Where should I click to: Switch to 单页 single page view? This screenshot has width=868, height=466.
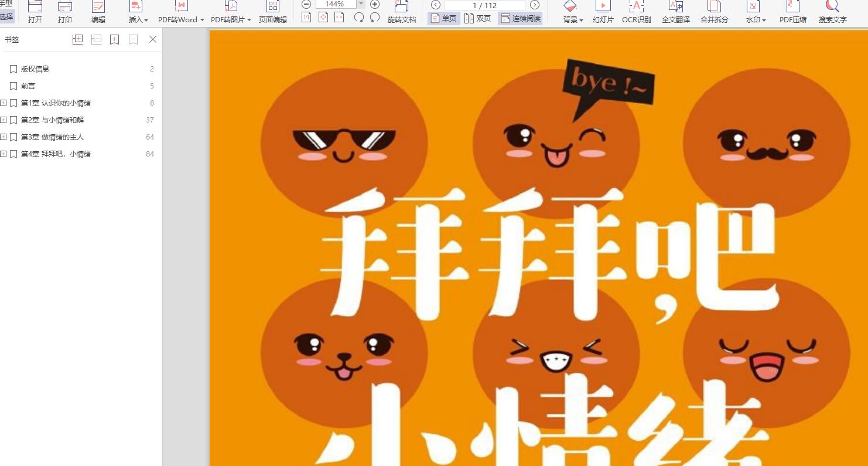[443, 18]
